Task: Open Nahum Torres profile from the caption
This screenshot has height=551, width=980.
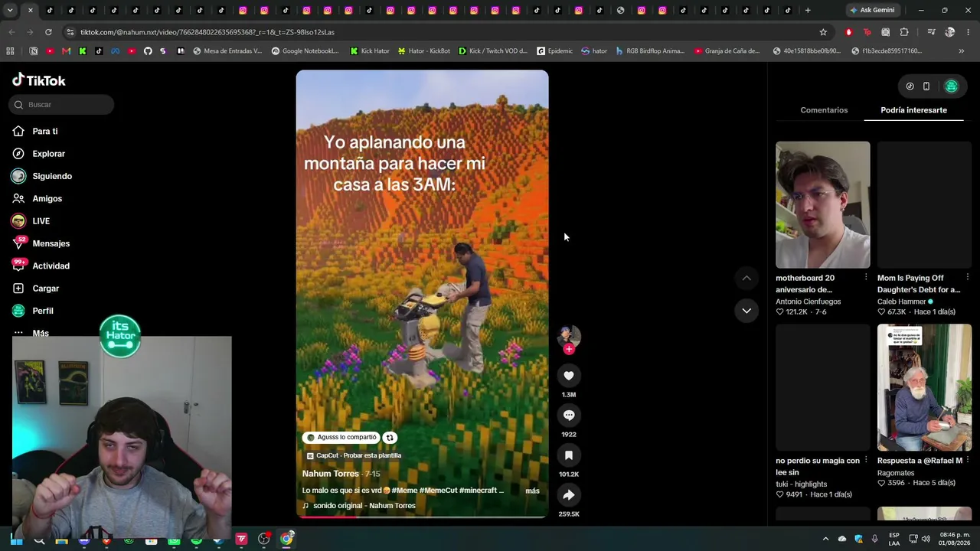Action: 331,474
